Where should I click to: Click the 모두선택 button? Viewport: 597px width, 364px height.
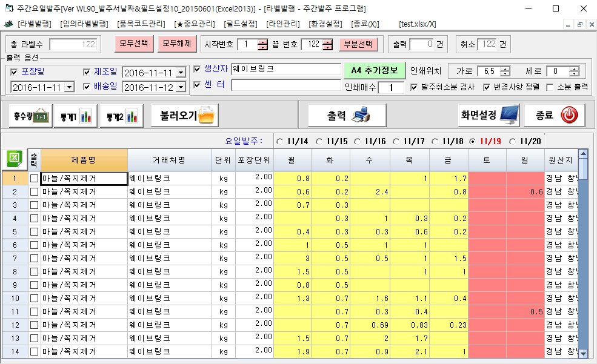(x=133, y=44)
